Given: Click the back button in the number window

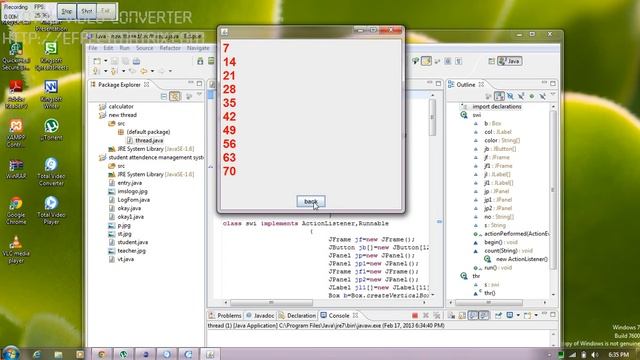Looking at the screenshot, I should [x=311, y=201].
